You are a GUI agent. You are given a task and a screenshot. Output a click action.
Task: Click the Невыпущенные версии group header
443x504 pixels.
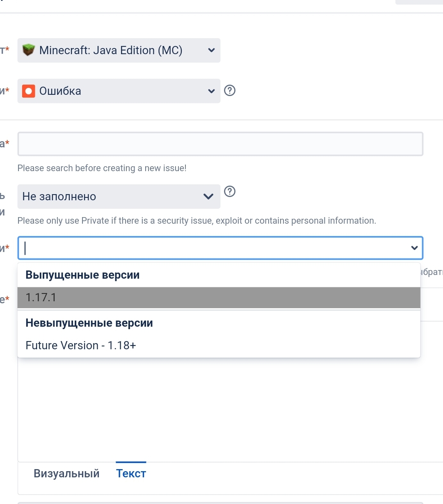tap(89, 323)
